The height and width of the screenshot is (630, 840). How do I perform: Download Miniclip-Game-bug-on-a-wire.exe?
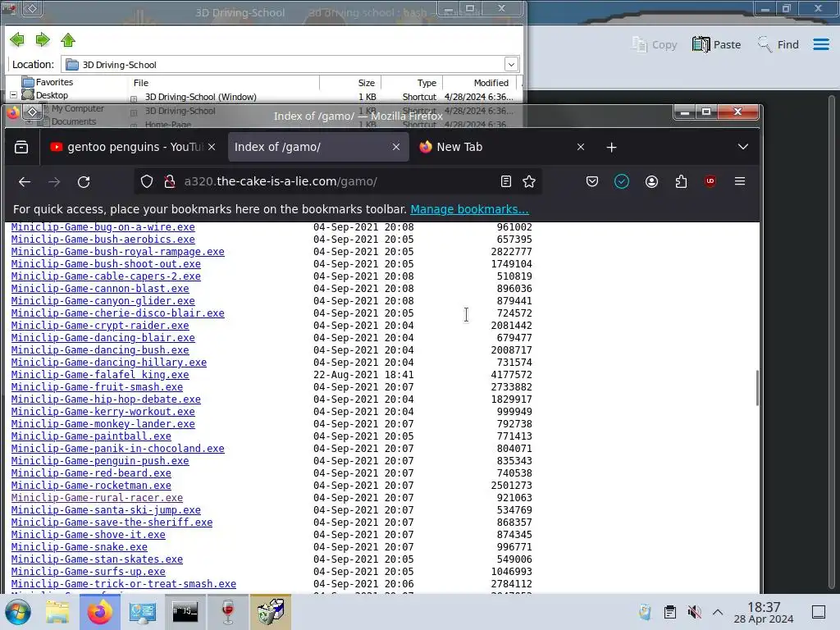tap(103, 227)
